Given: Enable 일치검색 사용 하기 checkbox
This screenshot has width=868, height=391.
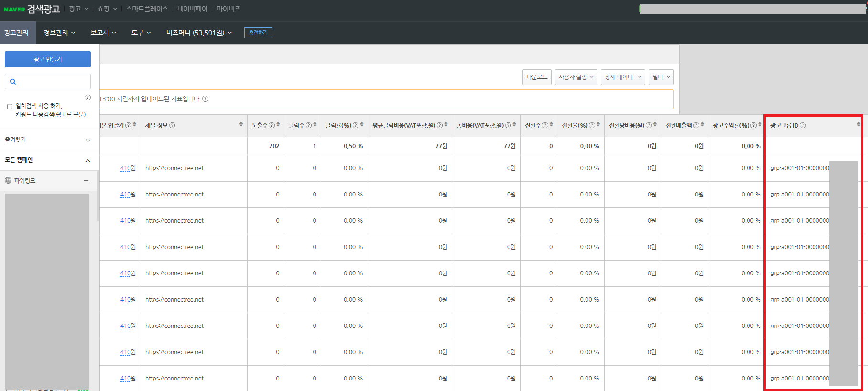Looking at the screenshot, I should coord(10,107).
